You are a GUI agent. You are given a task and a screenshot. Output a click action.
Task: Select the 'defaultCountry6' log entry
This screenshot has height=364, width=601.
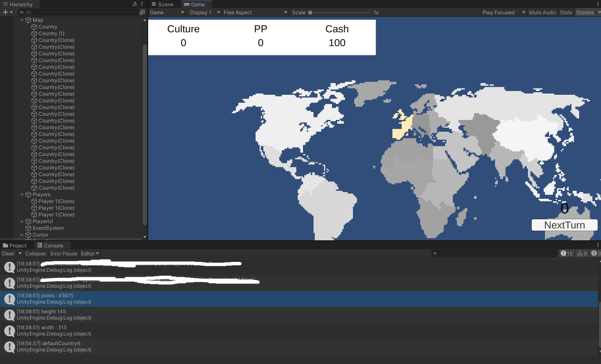coord(299,347)
